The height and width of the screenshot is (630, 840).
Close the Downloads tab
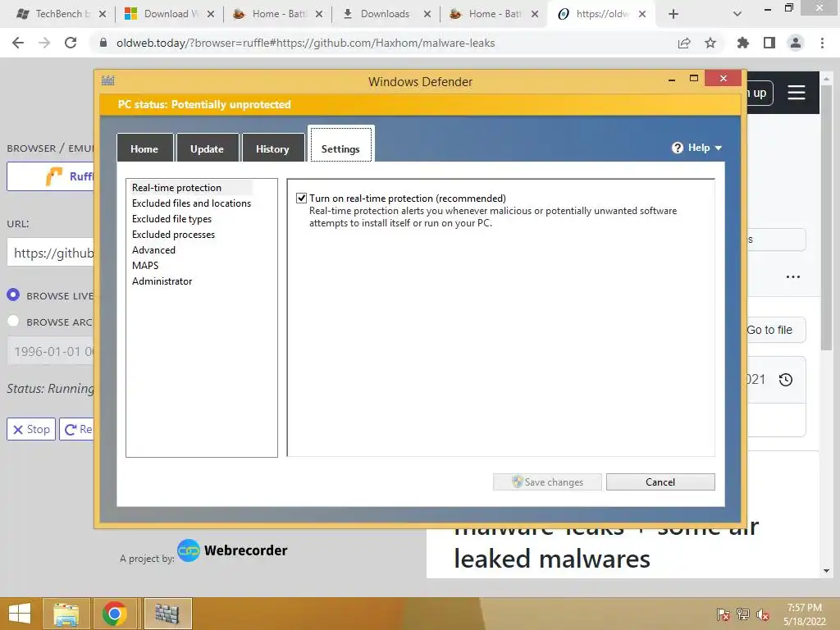pos(427,14)
